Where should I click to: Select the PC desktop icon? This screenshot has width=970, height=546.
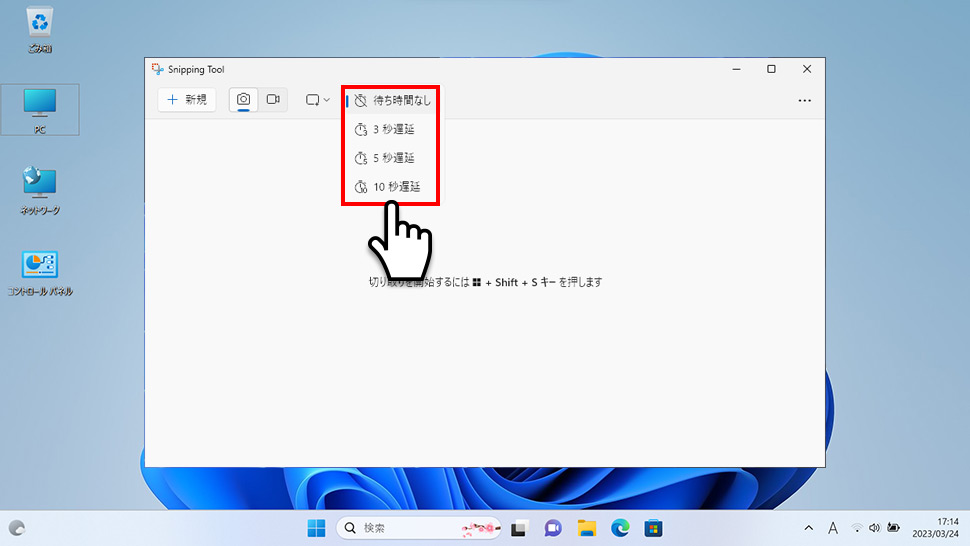[x=40, y=110]
